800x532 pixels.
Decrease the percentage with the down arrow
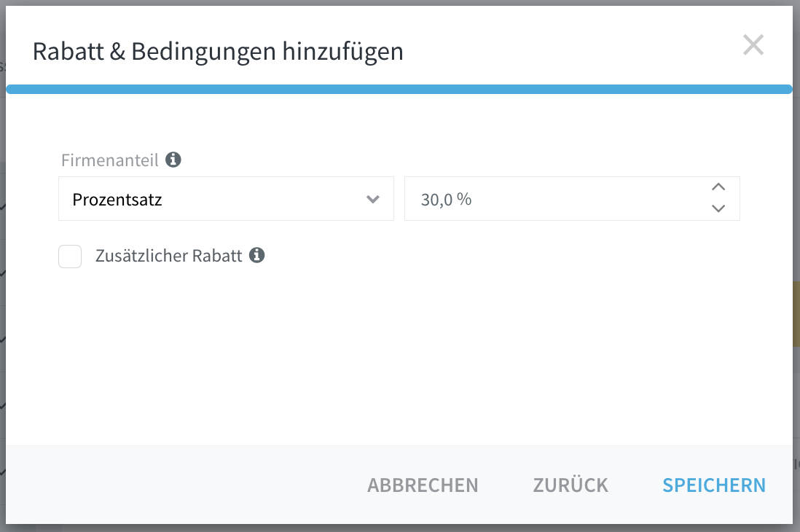pos(718,208)
